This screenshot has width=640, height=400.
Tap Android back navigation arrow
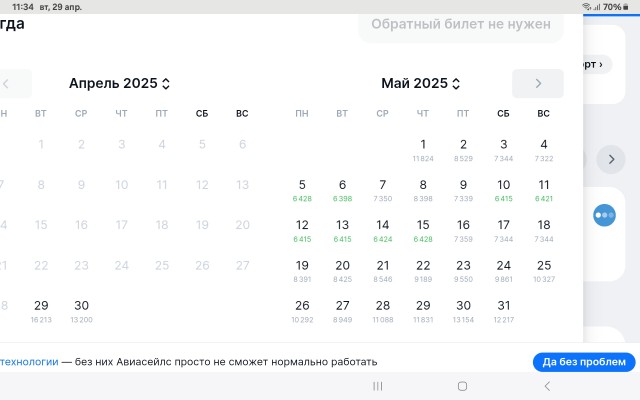pos(547,386)
